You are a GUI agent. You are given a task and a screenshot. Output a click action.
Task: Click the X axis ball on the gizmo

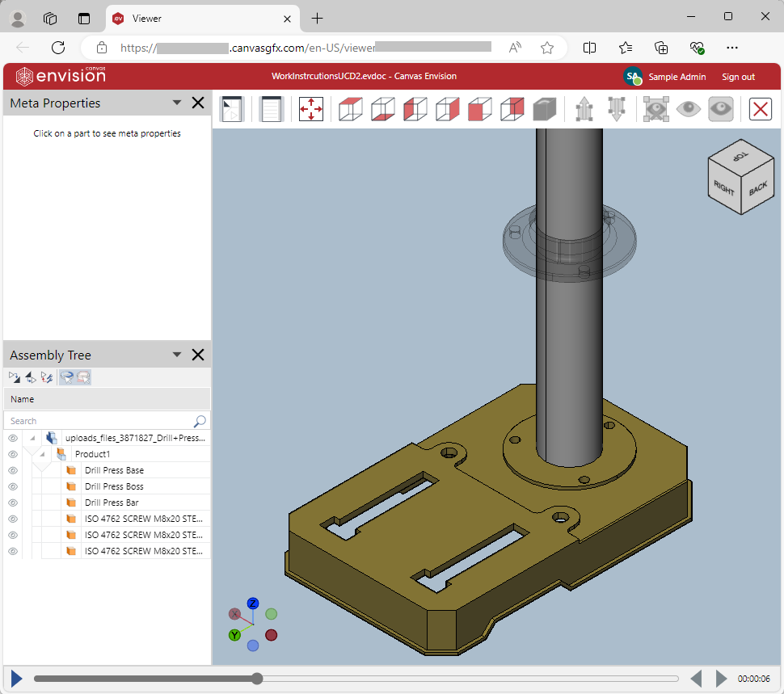234,614
